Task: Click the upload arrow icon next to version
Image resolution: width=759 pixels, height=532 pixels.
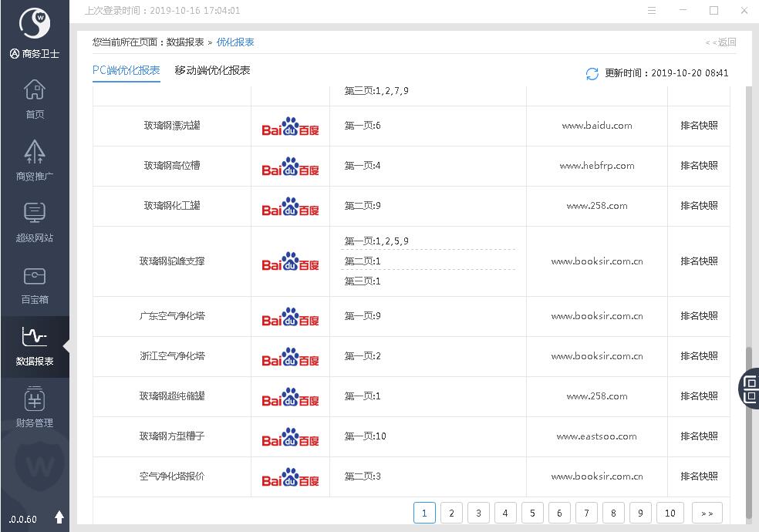Action: pos(59,518)
